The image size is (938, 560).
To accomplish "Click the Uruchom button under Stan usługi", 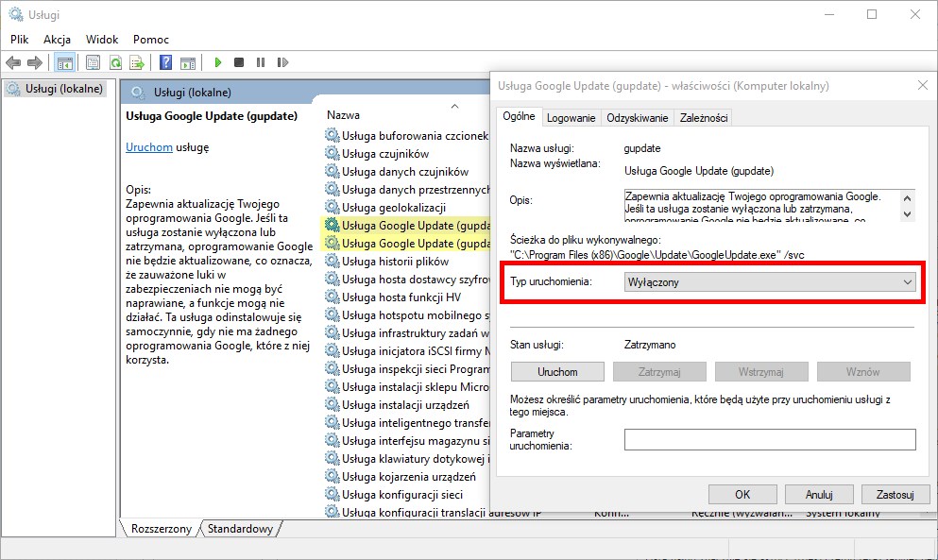I will 557,371.
